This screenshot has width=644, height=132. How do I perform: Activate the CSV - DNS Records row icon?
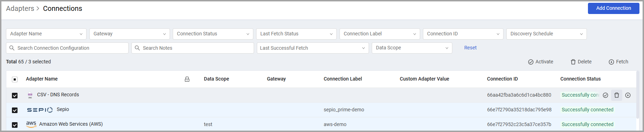coord(605,95)
